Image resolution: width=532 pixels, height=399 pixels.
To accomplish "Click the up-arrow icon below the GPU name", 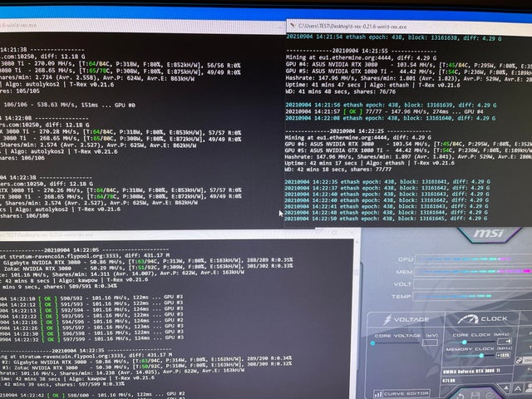I will pyautogui.click(x=506, y=388).
